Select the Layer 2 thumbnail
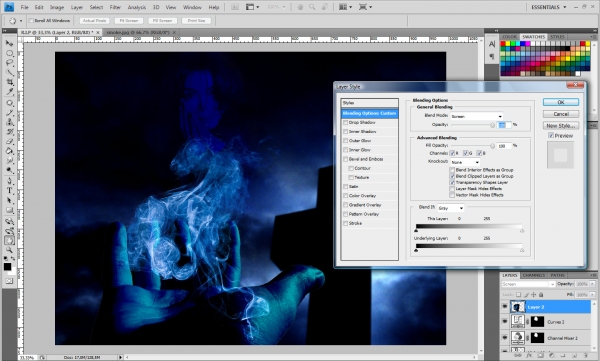 click(517, 307)
